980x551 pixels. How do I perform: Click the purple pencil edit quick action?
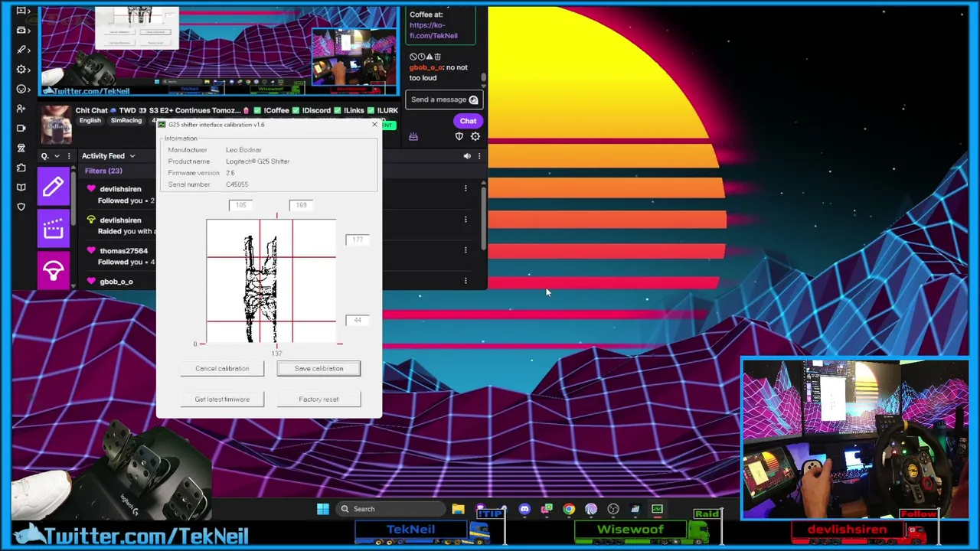pyautogui.click(x=54, y=186)
